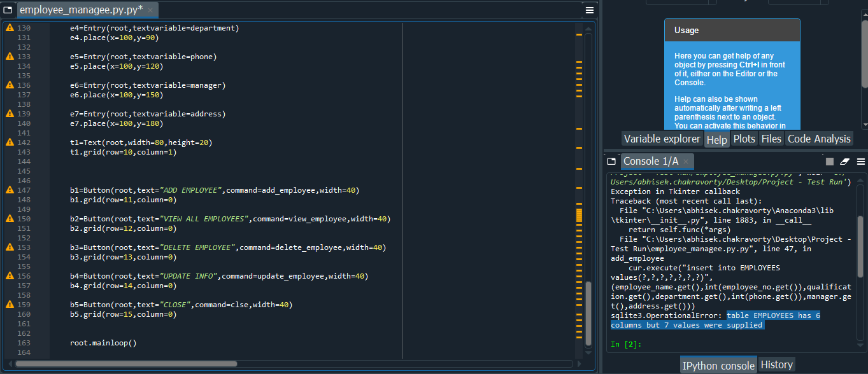The image size is (868, 374).
Task: Switch to the Plots tab
Action: click(744, 138)
